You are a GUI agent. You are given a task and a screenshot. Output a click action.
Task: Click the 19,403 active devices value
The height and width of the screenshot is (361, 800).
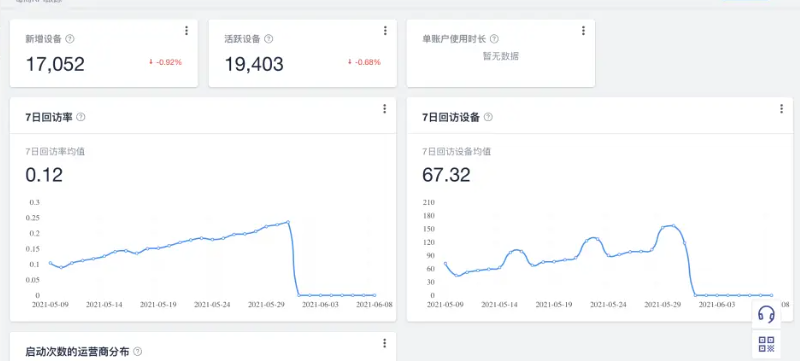pos(254,64)
